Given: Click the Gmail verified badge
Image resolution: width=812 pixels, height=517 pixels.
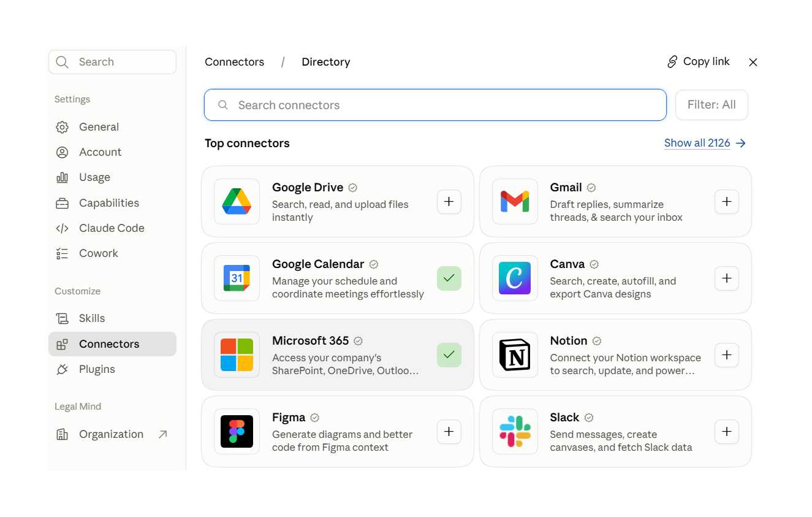Looking at the screenshot, I should (591, 188).
